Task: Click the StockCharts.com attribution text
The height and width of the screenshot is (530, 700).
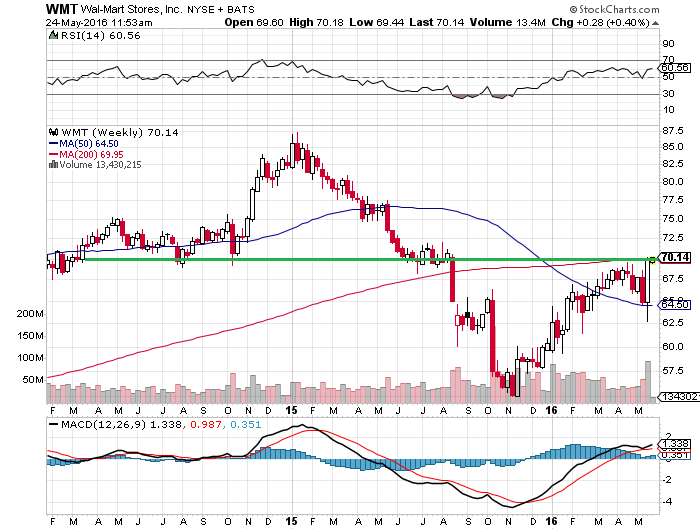Action: (x=614, y=9)
